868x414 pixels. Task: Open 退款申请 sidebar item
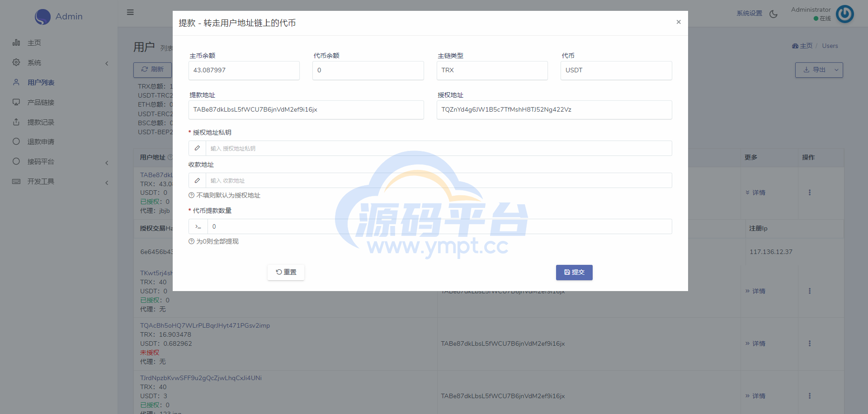point(41,142)
